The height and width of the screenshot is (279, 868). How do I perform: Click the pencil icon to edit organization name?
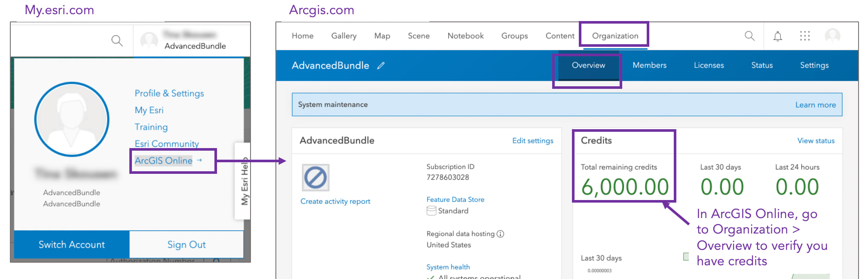pos(381,66)
